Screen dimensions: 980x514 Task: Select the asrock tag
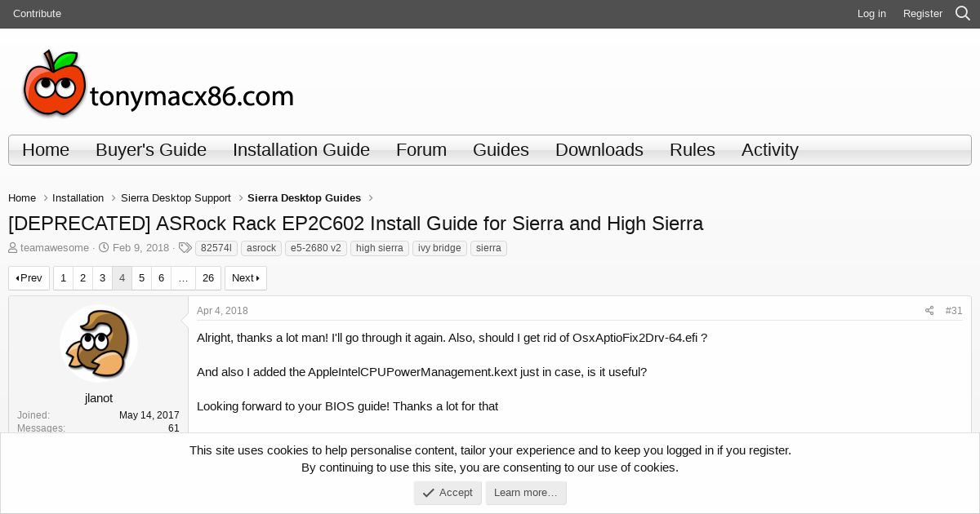[x=261, y=248]
